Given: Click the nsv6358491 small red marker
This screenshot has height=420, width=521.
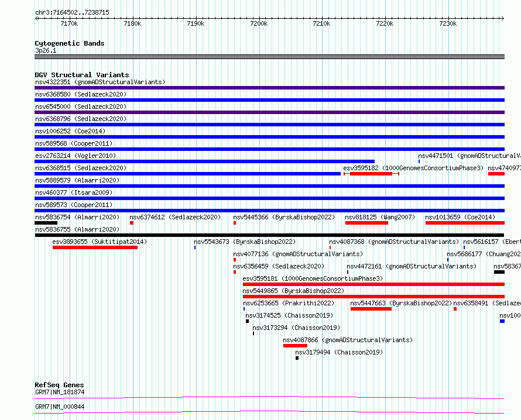Looking at the screenshot, I should (455, 309).
